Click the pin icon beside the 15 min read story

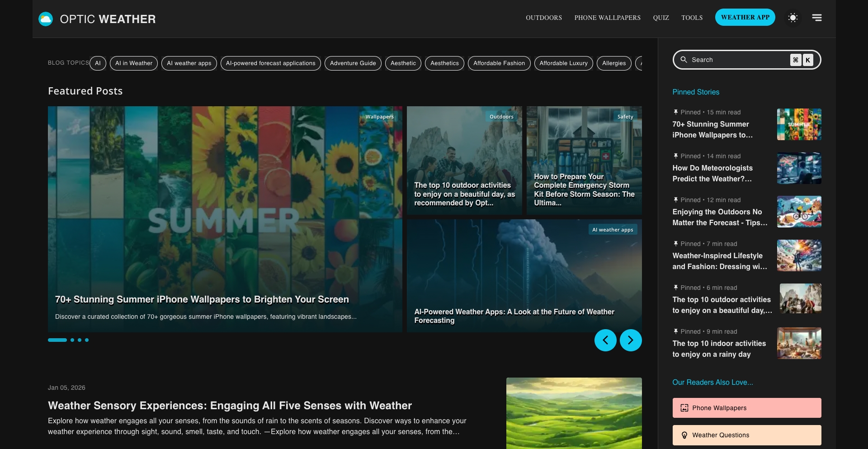675,112
